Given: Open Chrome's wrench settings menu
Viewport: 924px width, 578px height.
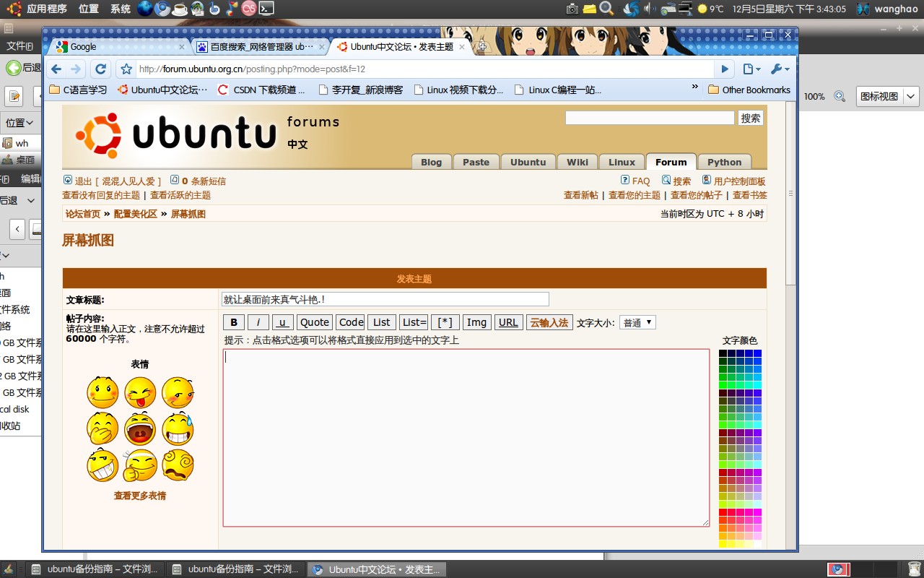Looking at the screenshot, I should click(x=780, y=69).
